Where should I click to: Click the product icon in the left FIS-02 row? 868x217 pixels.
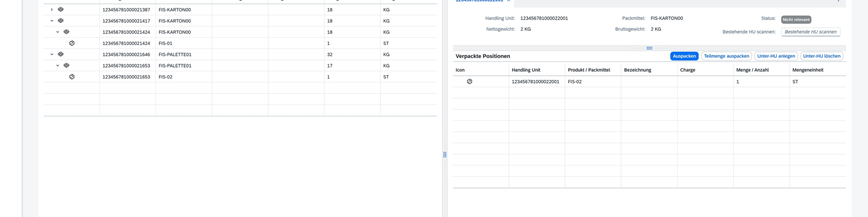(x=72, y=77)
